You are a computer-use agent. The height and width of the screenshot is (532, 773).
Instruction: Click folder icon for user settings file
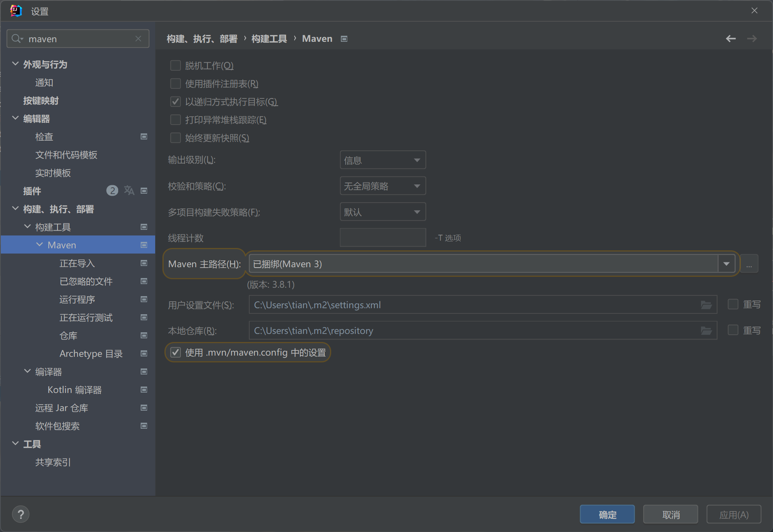(706, 305)
